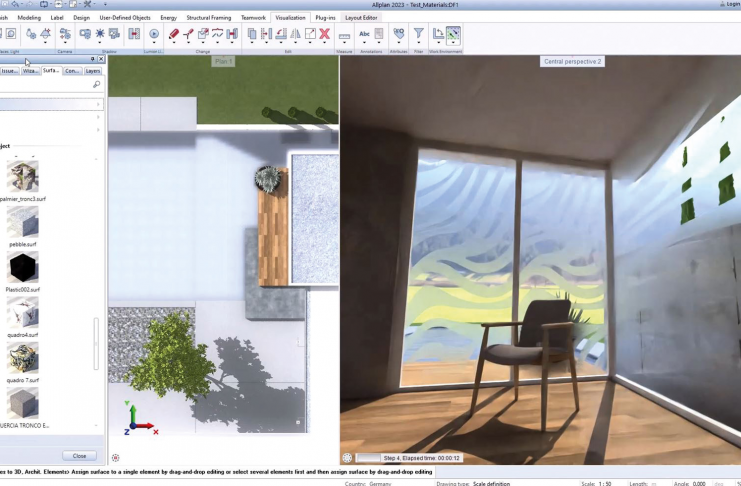Switch to the Plug-ins ribbon tab
This screenshot has height=486, width=741.
(325, 17)
